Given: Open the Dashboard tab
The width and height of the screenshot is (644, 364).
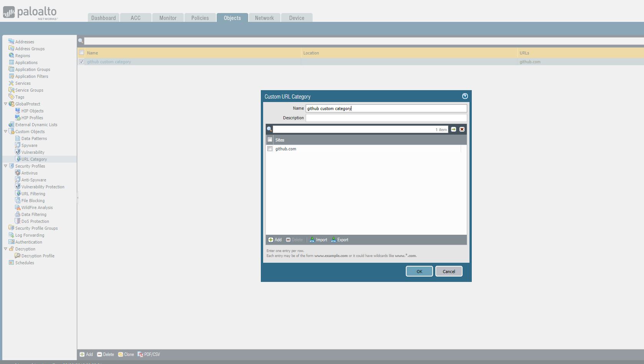Looking at the screenshot, I should (104, 18).
